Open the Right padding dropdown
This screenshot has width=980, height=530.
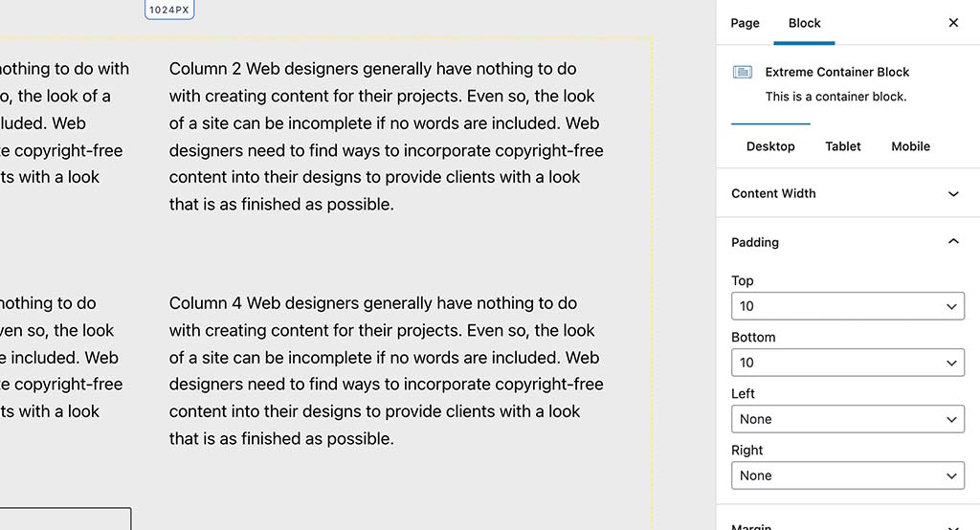(848, 475)
